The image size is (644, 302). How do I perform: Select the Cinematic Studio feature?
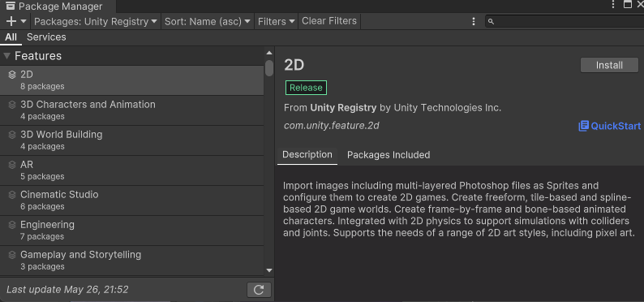pos(132,200)
